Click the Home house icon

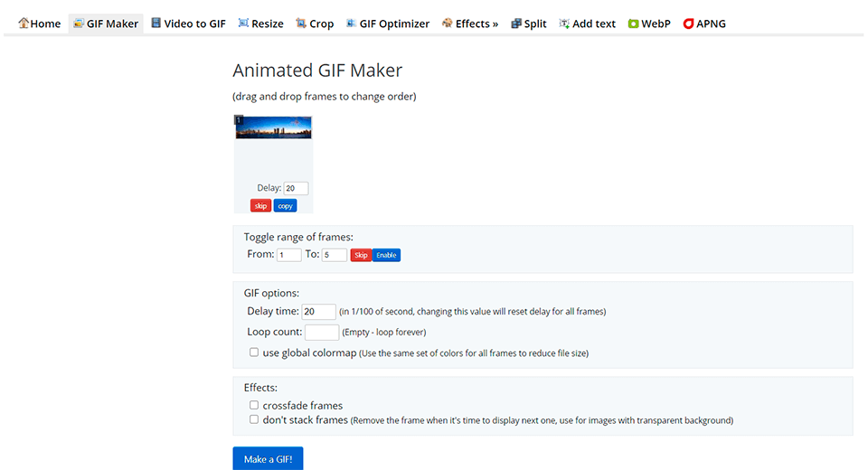(24, 23)
